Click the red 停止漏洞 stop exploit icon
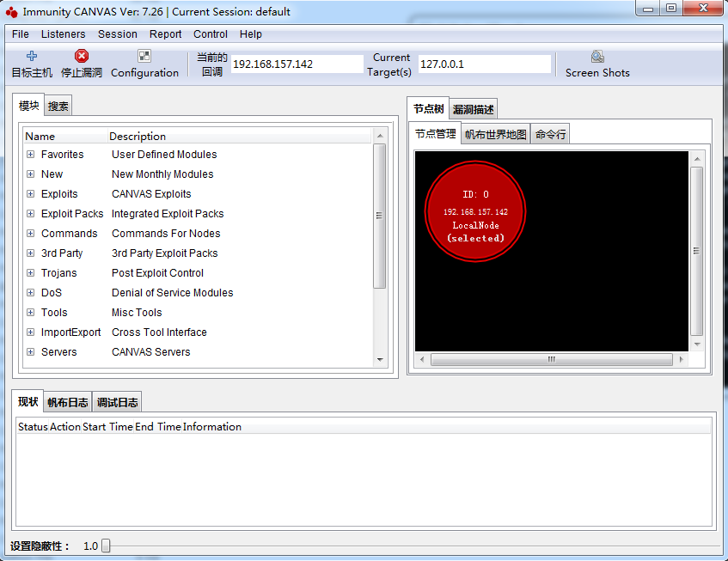This screenshot has height=561, width=728. [82, 56]
